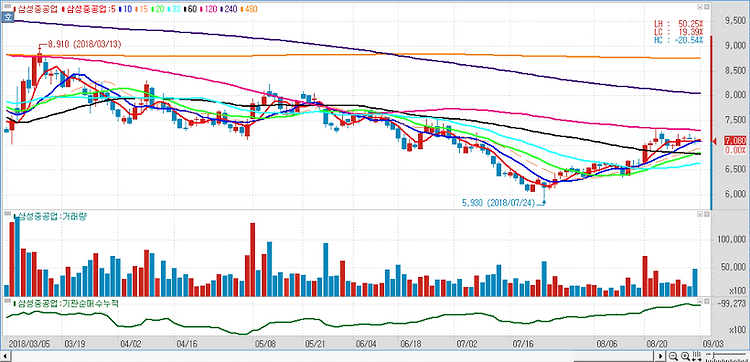Click the horizontal scrollbar track

coord(333,356)
